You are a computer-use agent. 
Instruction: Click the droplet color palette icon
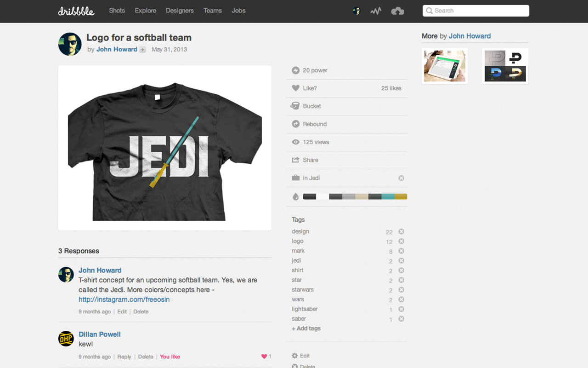pos(296,196)
